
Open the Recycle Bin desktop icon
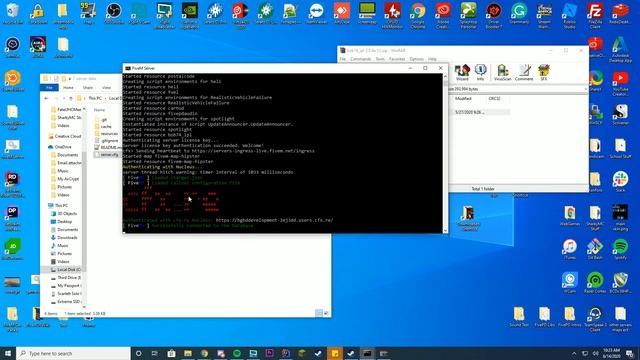pyautogui.click(x=13, y=14)
